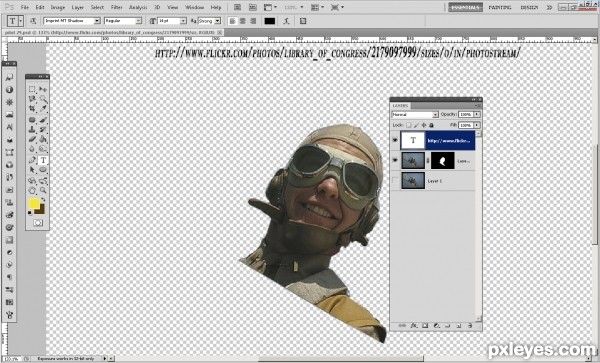Show Layer 1 visibility box
600x363 pixels.
395,181
